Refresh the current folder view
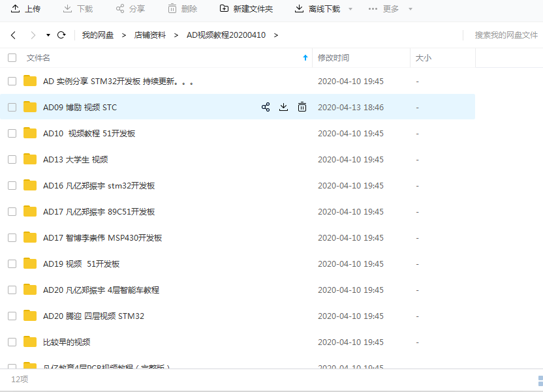The width and height of the screenshot is (543, 392). [61, 36]
